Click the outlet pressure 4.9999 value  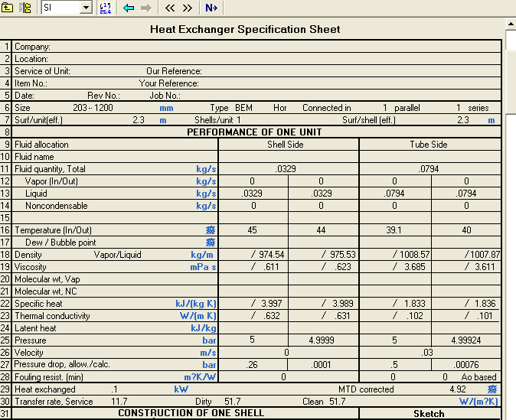point(322,340)
